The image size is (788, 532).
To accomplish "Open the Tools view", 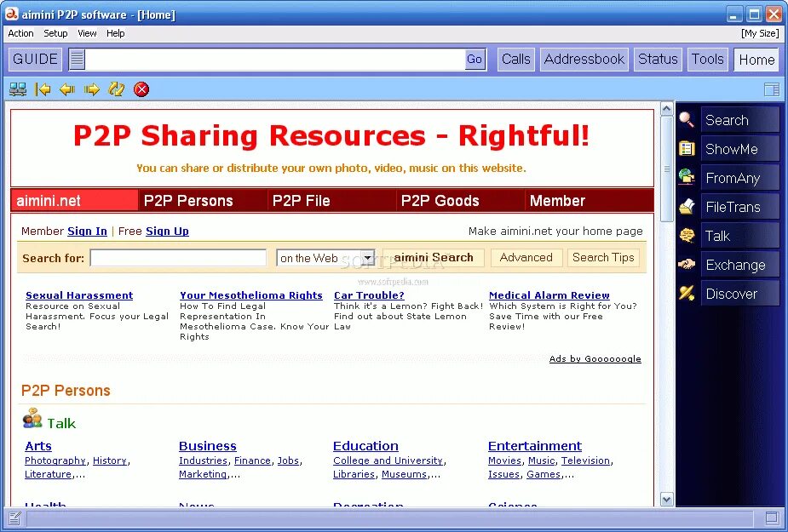I will [x=708, y=60].
